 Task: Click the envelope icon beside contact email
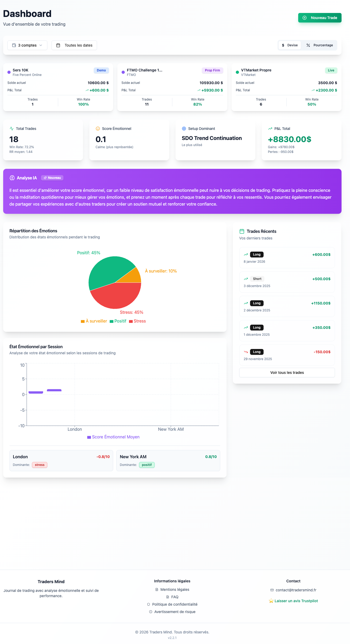[272, 590]
